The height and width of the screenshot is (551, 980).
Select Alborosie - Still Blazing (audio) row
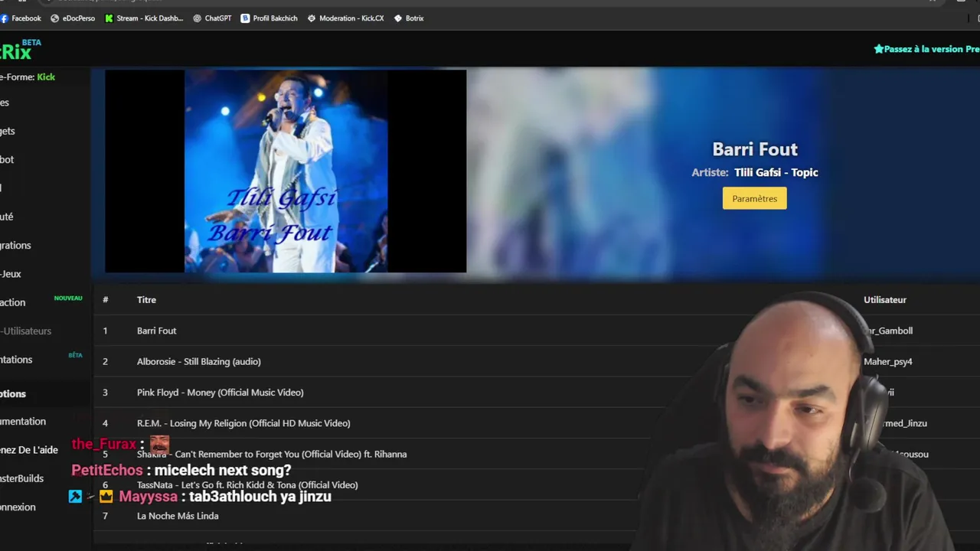tap(536, 361)
